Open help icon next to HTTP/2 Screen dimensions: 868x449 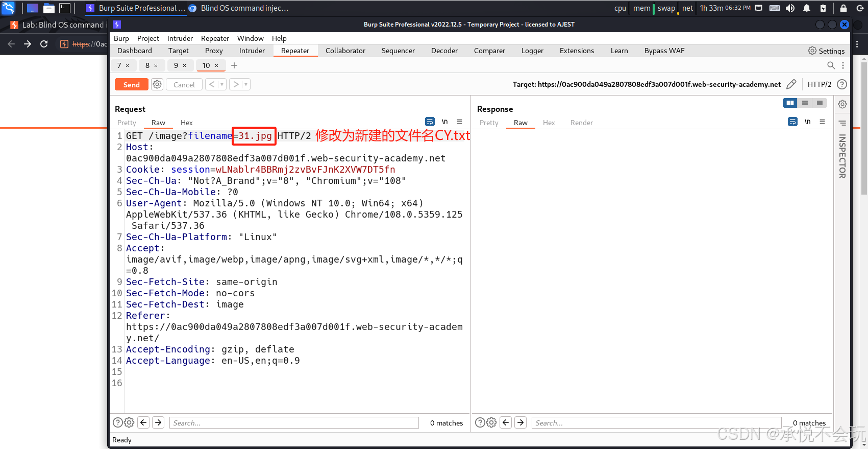pos(842,84)
